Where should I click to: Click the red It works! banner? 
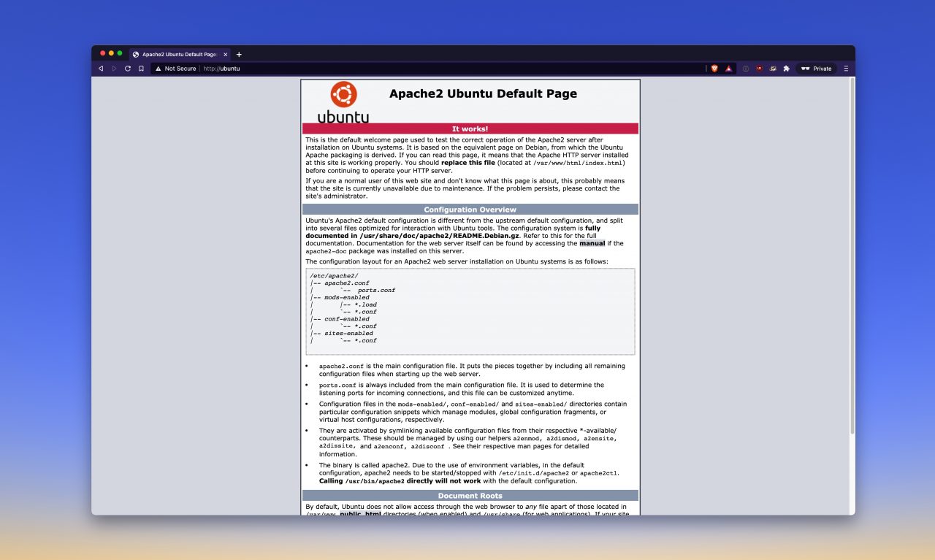coord(470,129)
